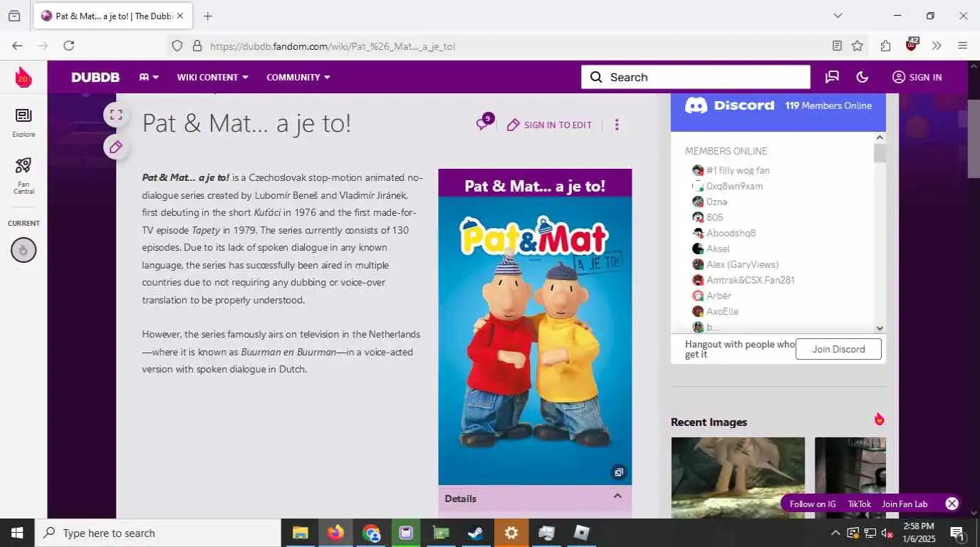Click the Sign In user icon
The image size is (980, 547).
click(899, 77)
